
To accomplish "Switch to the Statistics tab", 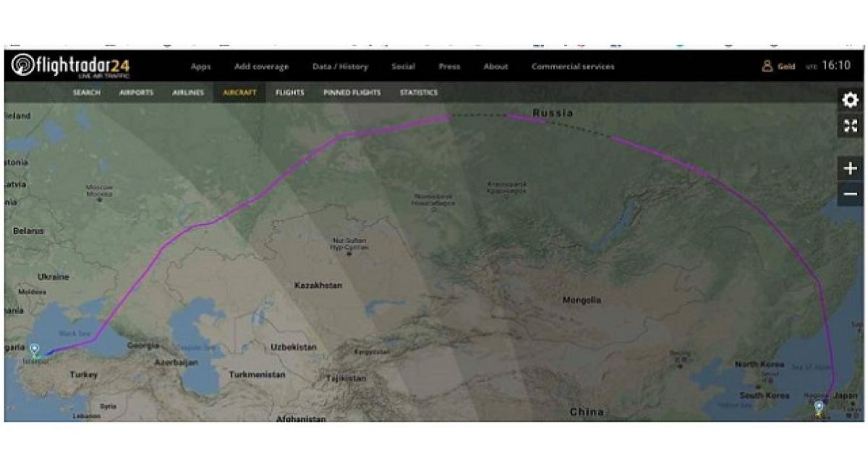I will [419, 93].
